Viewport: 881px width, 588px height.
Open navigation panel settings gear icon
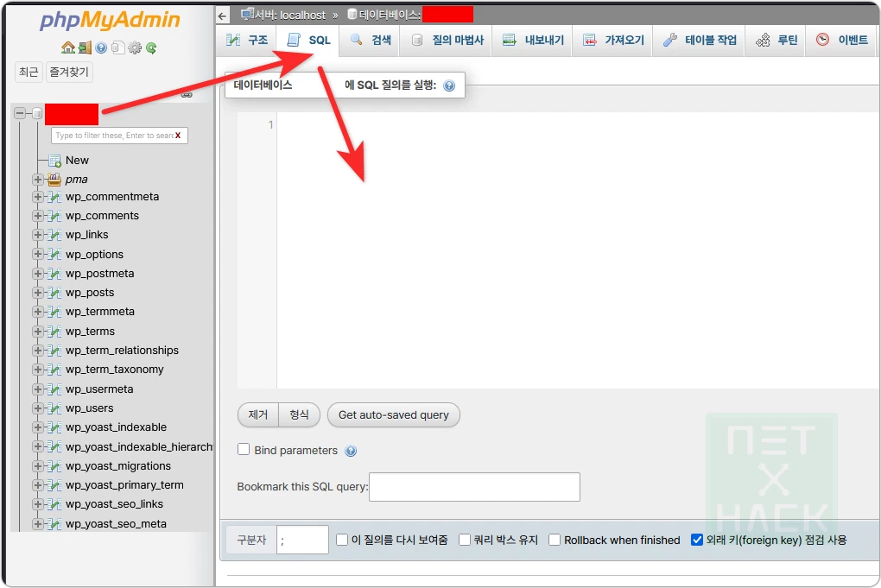point(134,48)
